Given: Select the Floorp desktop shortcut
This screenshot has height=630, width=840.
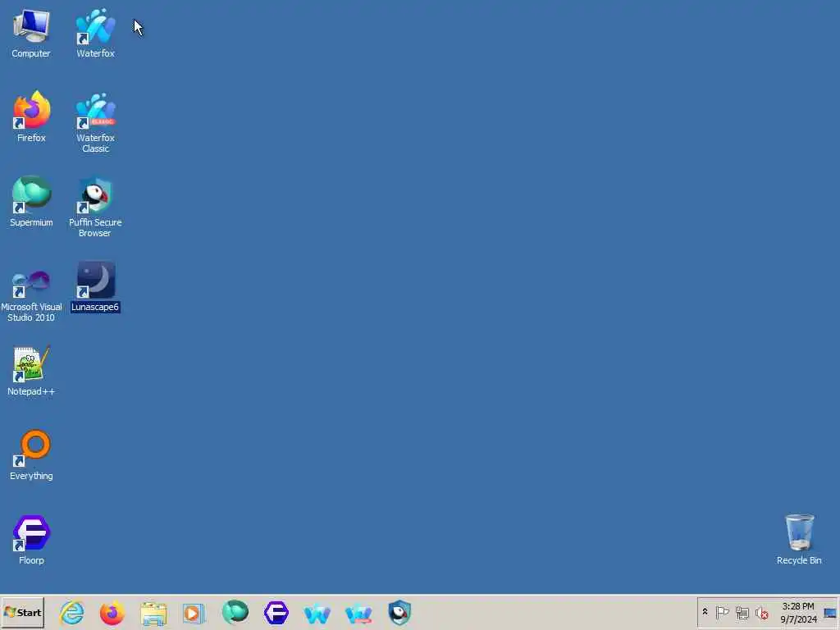Looking at the screenshot, I should click(x=31, y=540).
